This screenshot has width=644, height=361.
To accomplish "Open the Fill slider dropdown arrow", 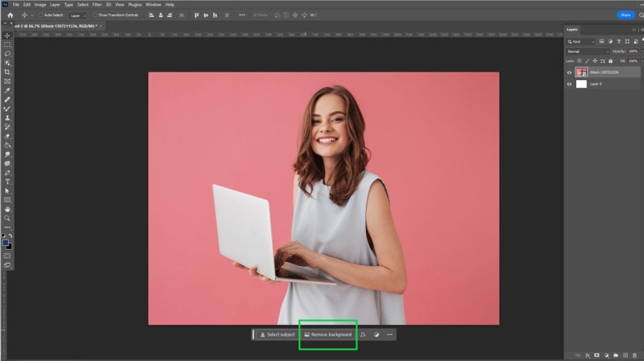I will click(x=641, y=61).
